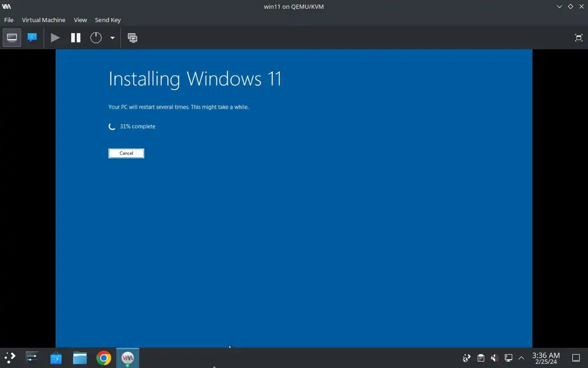Click the virt-manager icon in title bar
This screenshot has height=368, width=588.
click(x=6, y=6)
